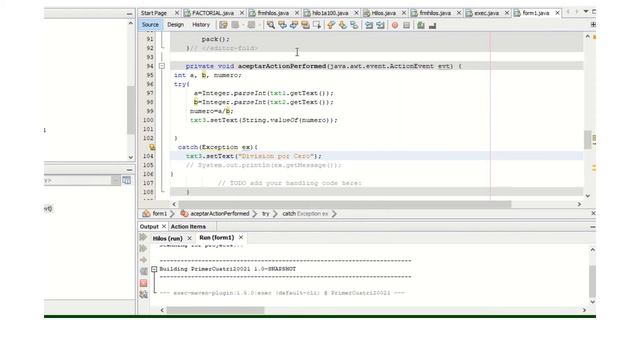Switch to the hilo1a100.java tab
Image resolution: width=640 pixels, height=360 pixels.
point(330,13)
